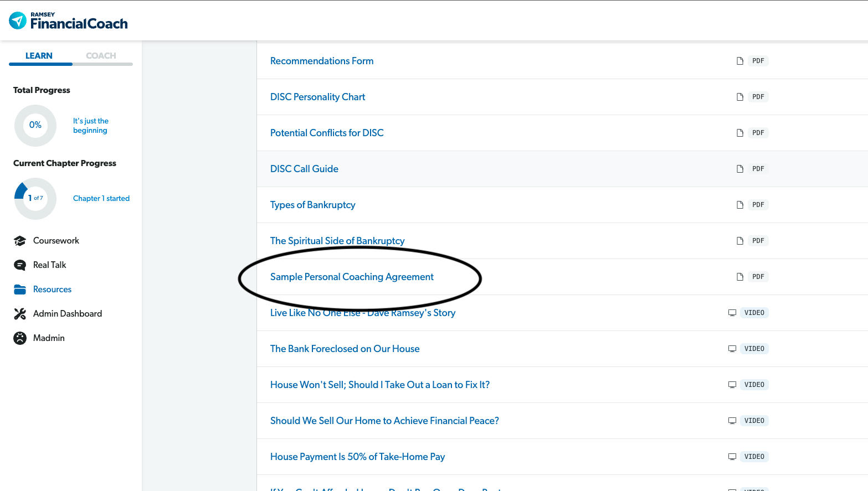This screenshot has height=491, width=868.
Task: Click the Chapter 1 started link
Action: (101, 198)
